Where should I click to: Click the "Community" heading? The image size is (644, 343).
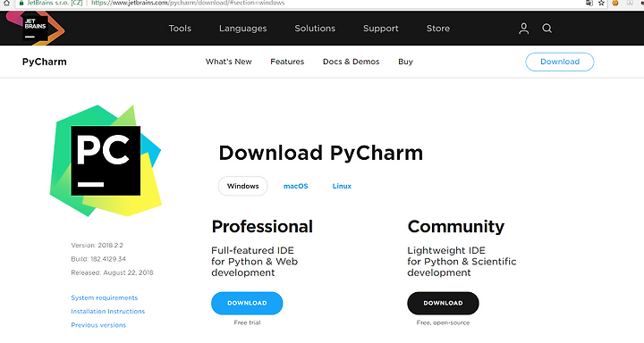[x=456, y=227]
